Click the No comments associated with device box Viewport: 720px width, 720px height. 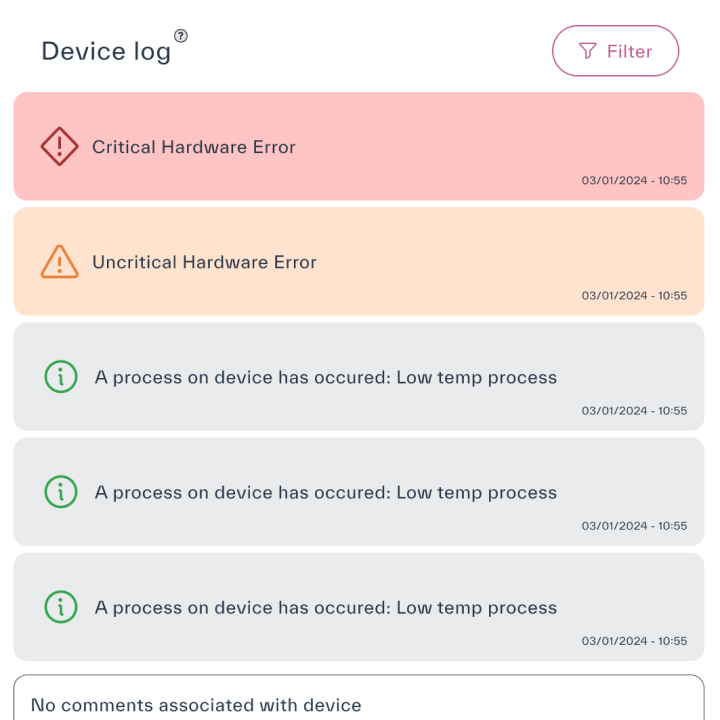358,700
